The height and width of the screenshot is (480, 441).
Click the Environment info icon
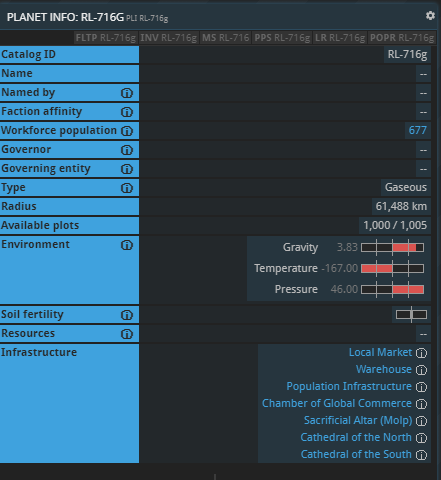(x=127, y=245)
